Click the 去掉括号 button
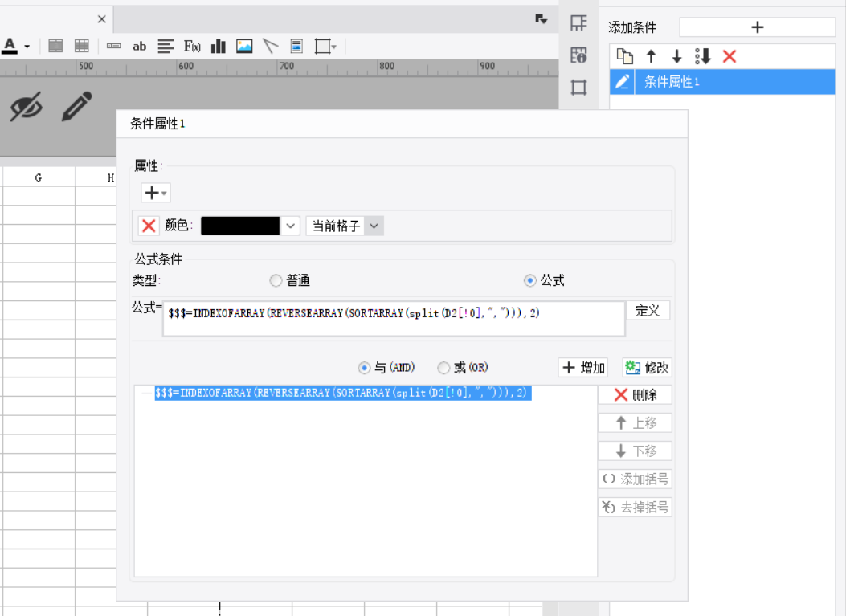The height and width of the screenshot is (616, 846). pyautogui.click(x=635, y=507)
